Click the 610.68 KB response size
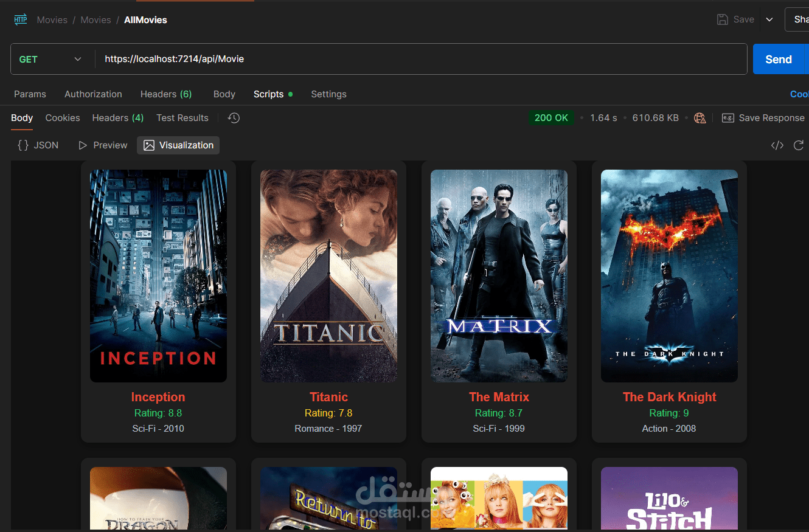 656,118
